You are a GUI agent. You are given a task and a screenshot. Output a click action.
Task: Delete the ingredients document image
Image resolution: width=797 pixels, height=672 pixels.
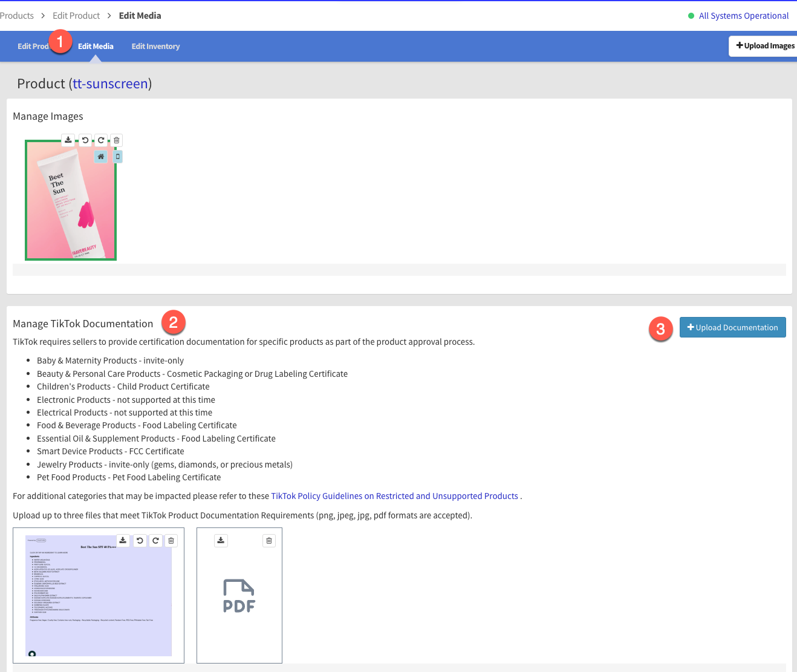click(x=171, y=541)
